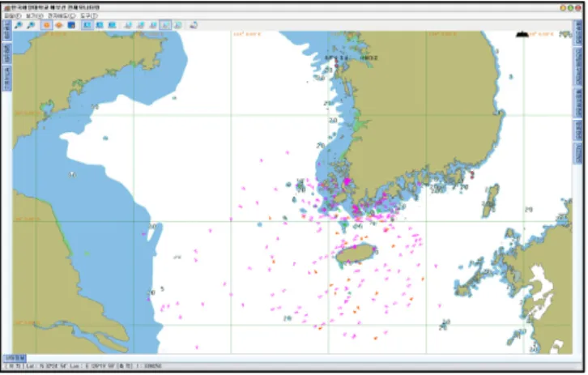Click the leftmost magnifier zoom icon in toolbar
The width and height of the screenshot is (588, 375).
pyautogui.click(x=18, y=25)
